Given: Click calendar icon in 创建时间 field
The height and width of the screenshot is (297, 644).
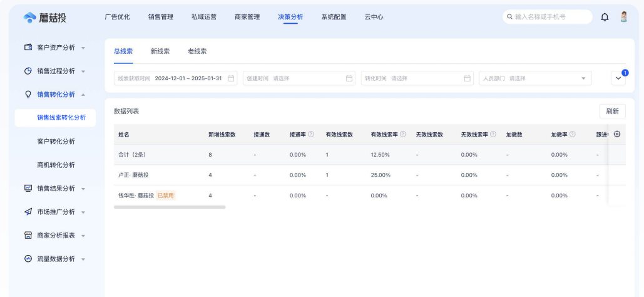Looking at the screenshot, I should pyautogui.click(x=349, y=78).
